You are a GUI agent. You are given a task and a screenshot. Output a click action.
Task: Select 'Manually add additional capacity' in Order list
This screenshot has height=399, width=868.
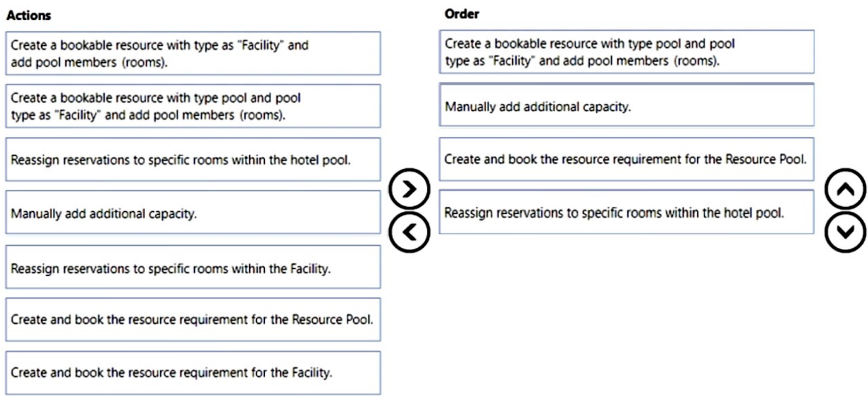click(626, 106)
